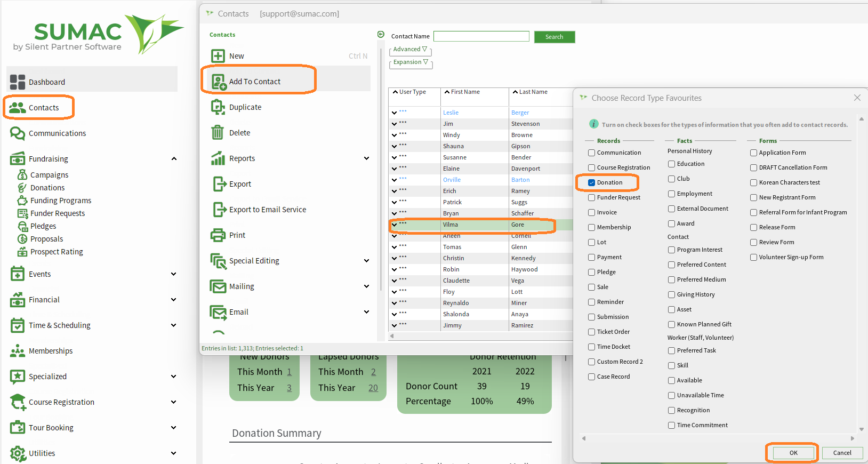Click Add To Contact icon
868x464 pixels.
click(219, 82)
